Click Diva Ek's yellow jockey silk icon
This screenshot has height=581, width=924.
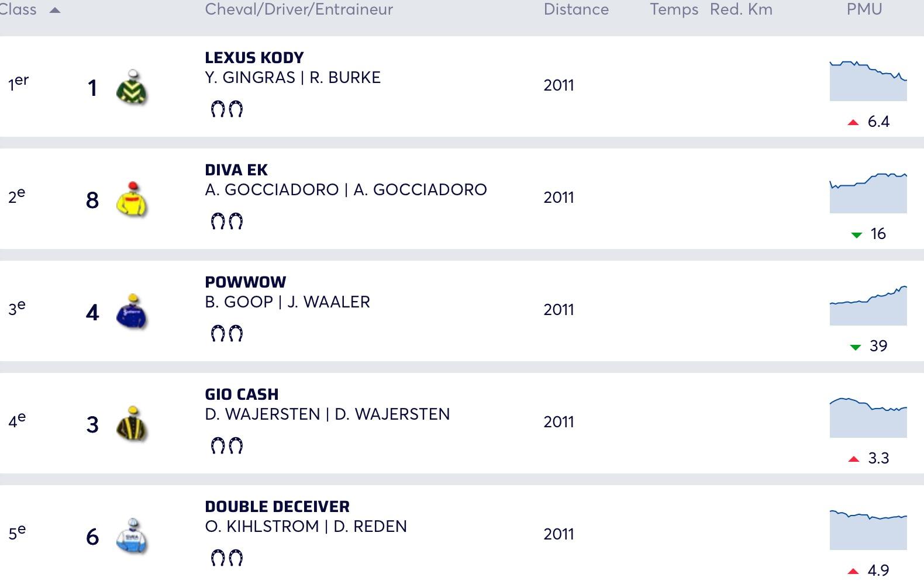click(x=132, y=199)
